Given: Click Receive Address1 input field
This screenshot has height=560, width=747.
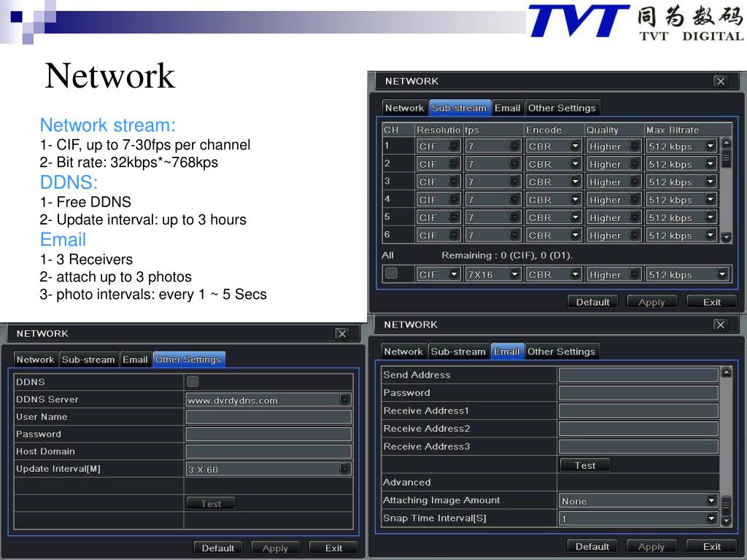Looking at the screenshot, I should [x=638, y=411].
